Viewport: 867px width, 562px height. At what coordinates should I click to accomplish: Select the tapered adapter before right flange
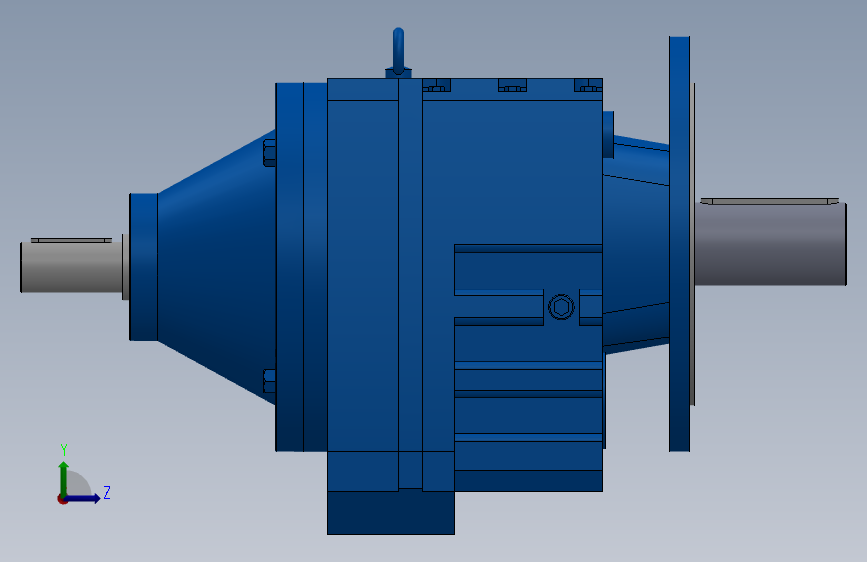pyautogui.click(x=636, y=243)
